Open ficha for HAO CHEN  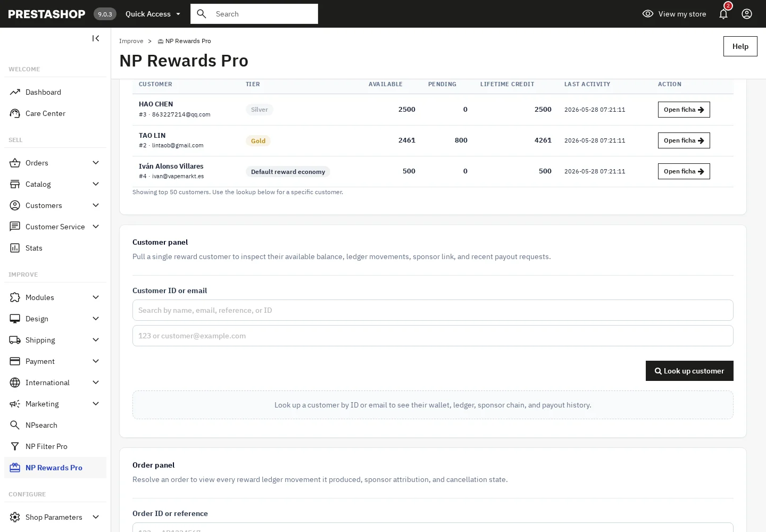684,110
